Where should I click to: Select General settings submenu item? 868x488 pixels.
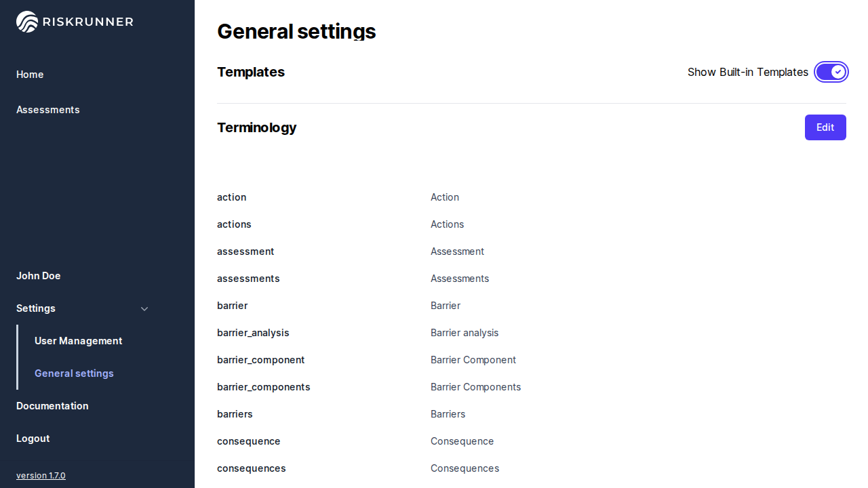(74, 373)
